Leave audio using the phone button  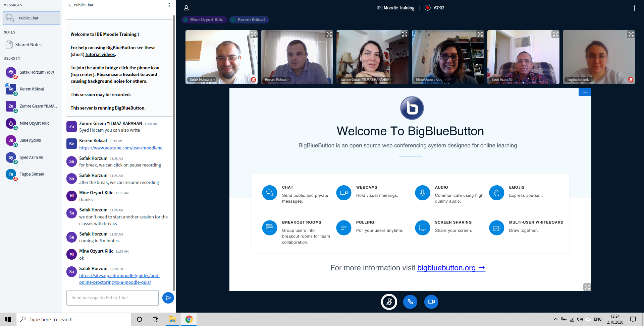(x=410, y=302)
